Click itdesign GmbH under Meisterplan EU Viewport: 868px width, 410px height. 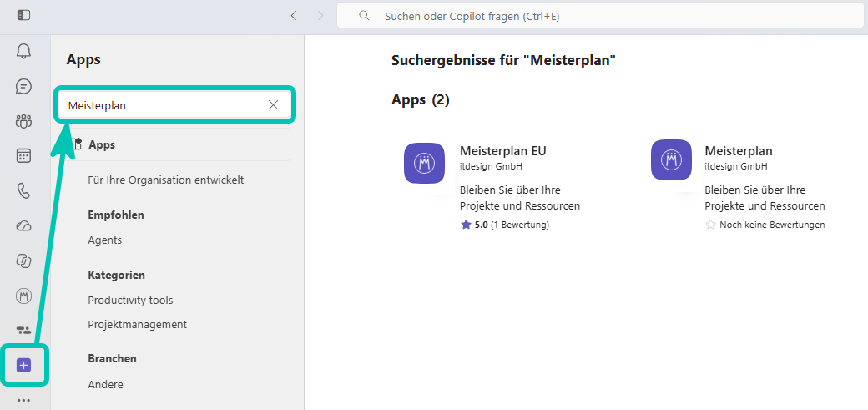point(491,166)
